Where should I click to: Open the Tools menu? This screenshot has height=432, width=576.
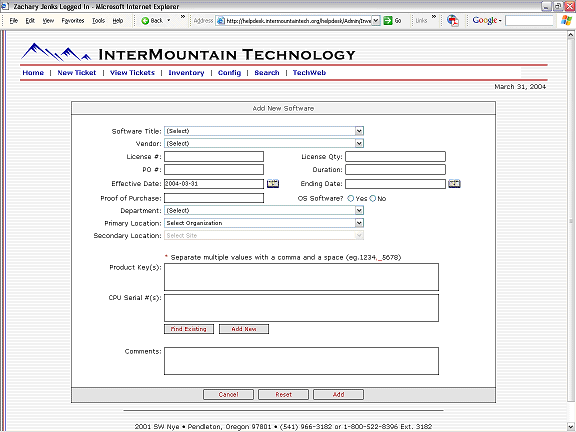click(x=98, y=21)
